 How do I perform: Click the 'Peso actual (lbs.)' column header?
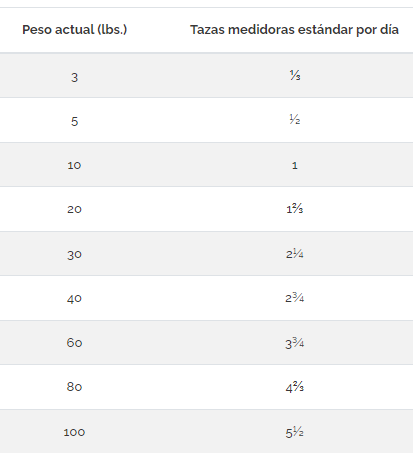click(75, 30)
